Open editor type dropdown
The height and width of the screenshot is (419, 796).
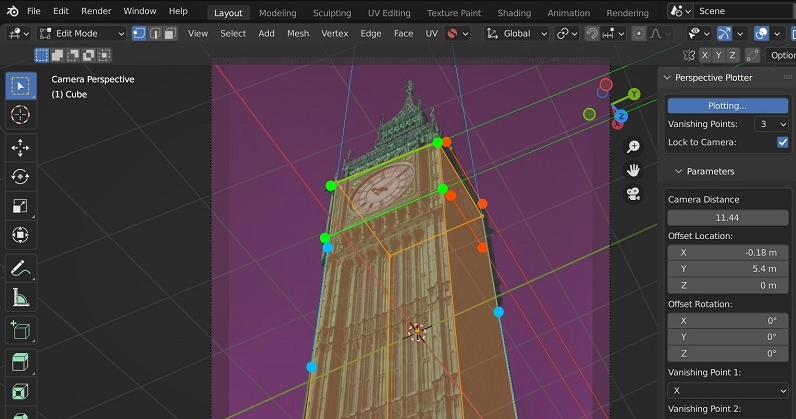click(x=19, y=34)
